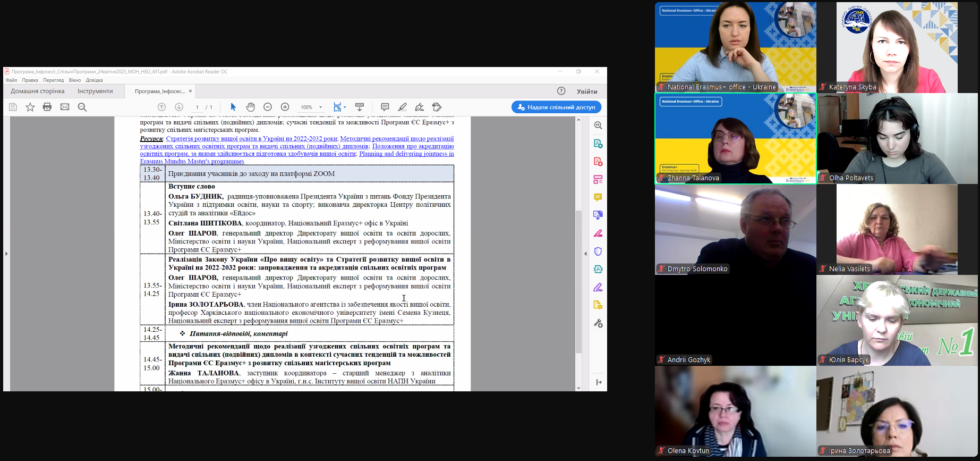Screen dimensions: 980x461
Task: Click the Увійти sign-in button
Action: point(587,91)
